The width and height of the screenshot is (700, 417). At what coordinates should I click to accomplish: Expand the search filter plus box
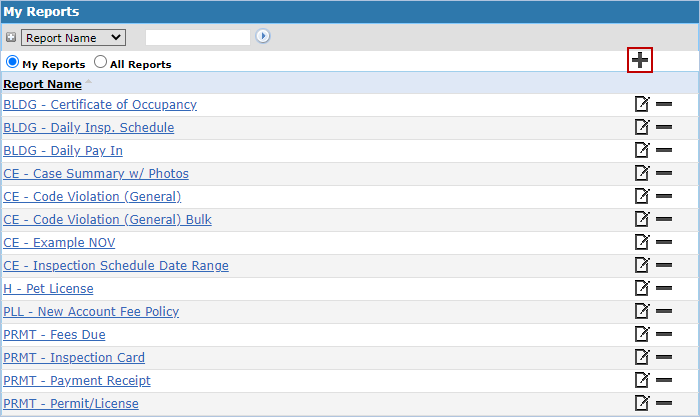point(11,37)
